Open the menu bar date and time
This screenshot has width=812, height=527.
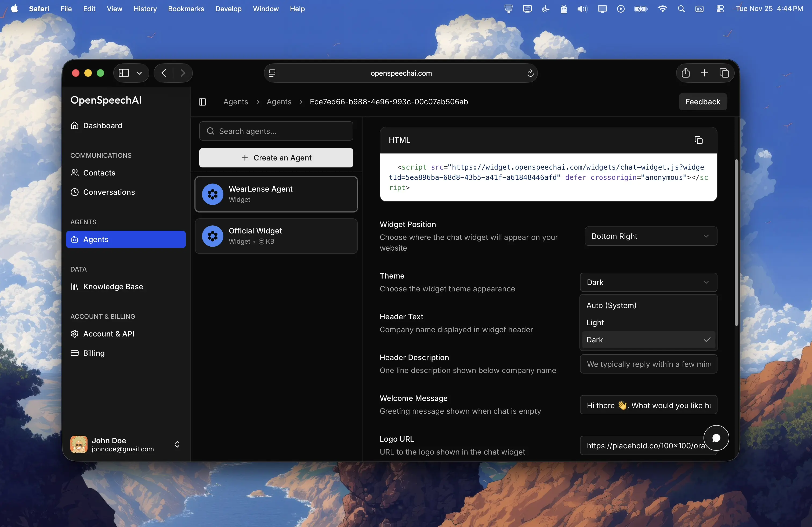coord(769,9)
